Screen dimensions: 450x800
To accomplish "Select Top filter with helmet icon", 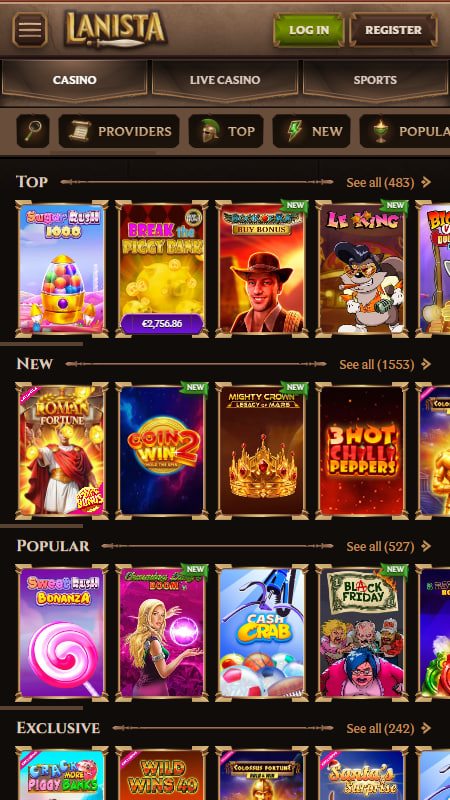I will tap(226, 131).
